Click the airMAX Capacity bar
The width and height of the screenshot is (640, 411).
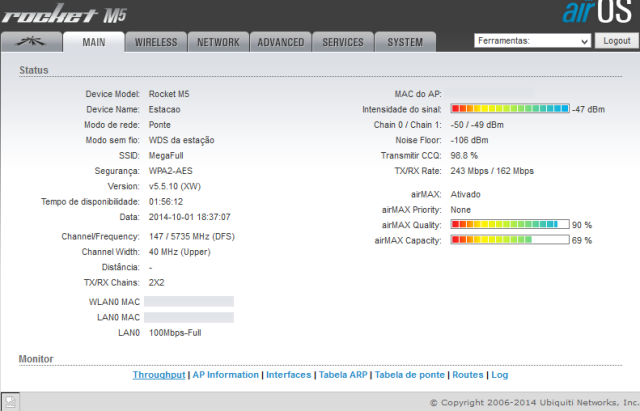[x=510, y=240]
